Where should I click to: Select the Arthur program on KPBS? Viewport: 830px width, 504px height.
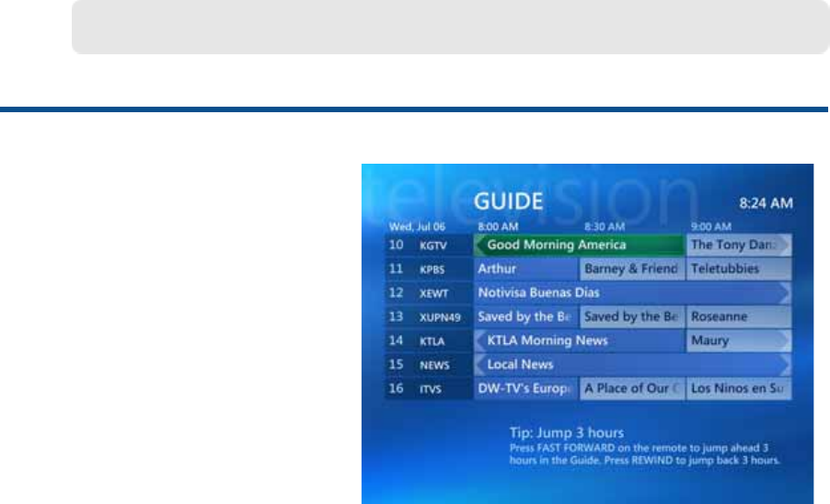click(x=525, y=269)
